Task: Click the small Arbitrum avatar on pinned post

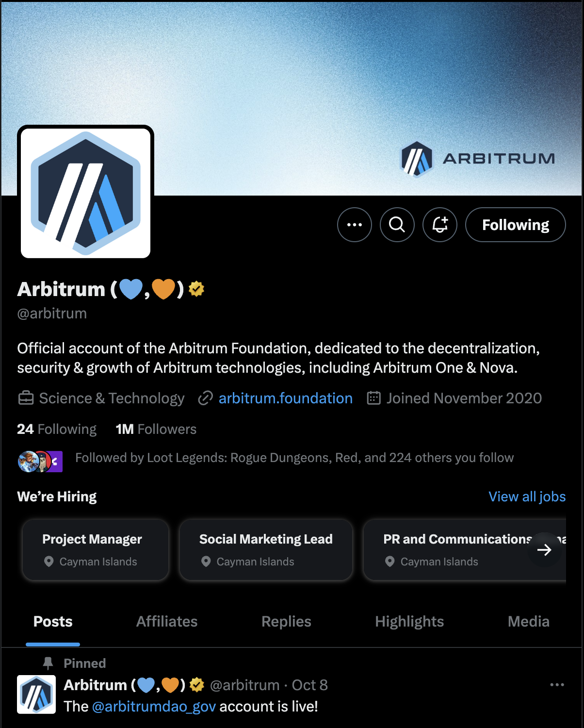Action: click(x=36, y=695)
